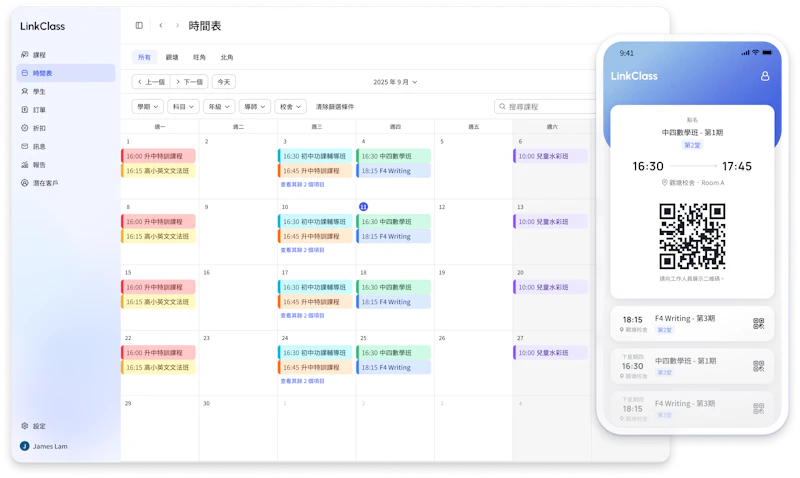Click the back chevron in the header
This screenshot has width=800, height=478.
coord(161,26)
